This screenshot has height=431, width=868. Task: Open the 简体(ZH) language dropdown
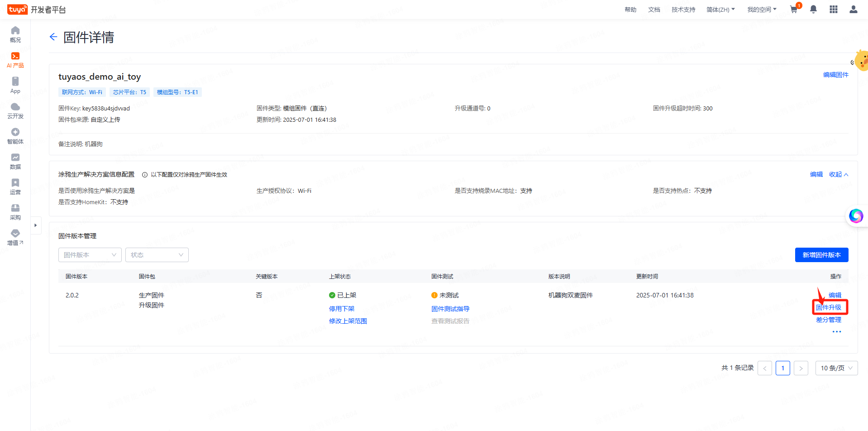720,10
